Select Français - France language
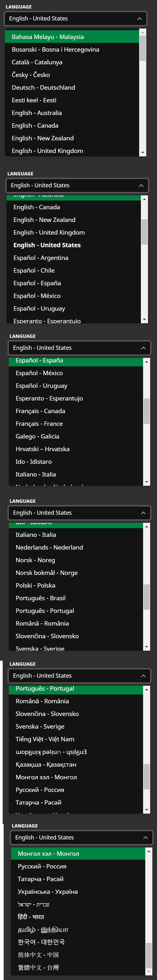 (76, 424)
